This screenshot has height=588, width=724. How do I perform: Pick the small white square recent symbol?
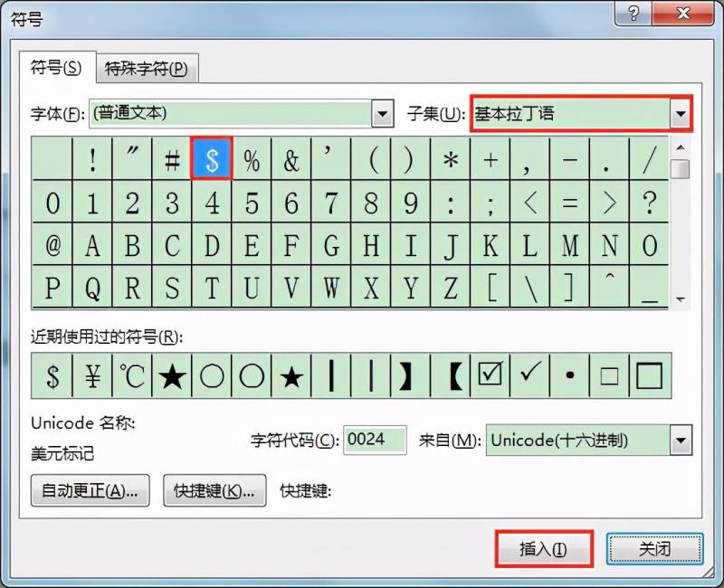click(609, 375)
